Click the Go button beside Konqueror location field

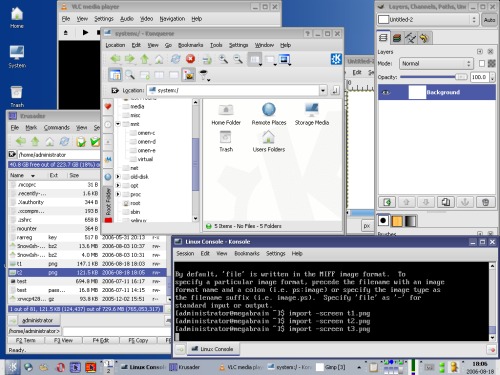click(335, 90)
